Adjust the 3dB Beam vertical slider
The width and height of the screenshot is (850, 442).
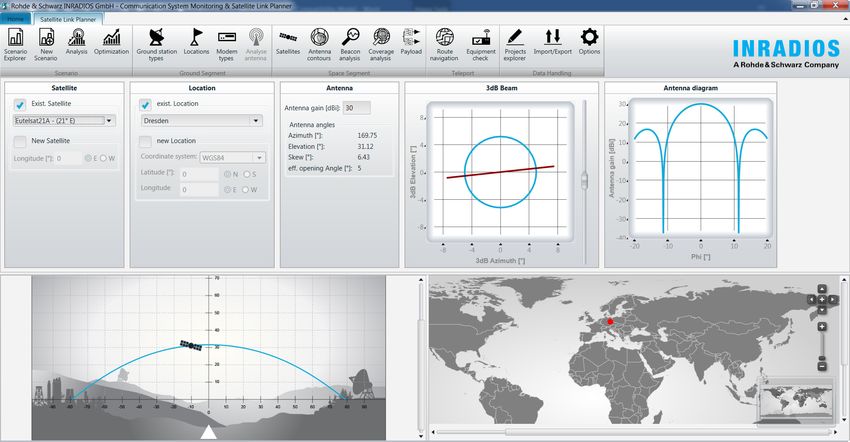coord(584,181)
